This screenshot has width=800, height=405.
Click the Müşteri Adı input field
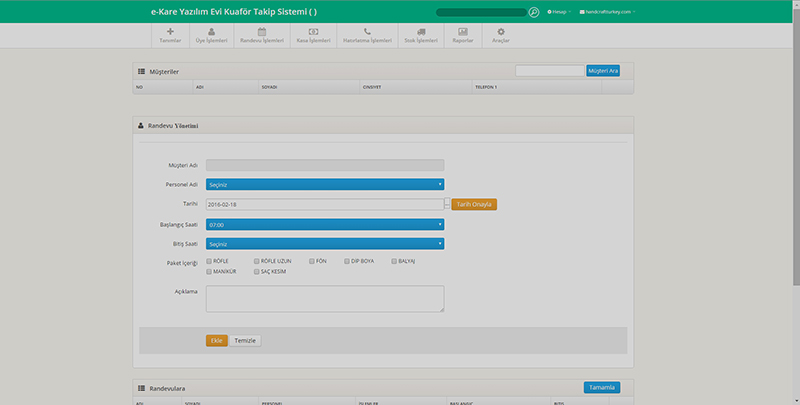click(x=325, y=165)
